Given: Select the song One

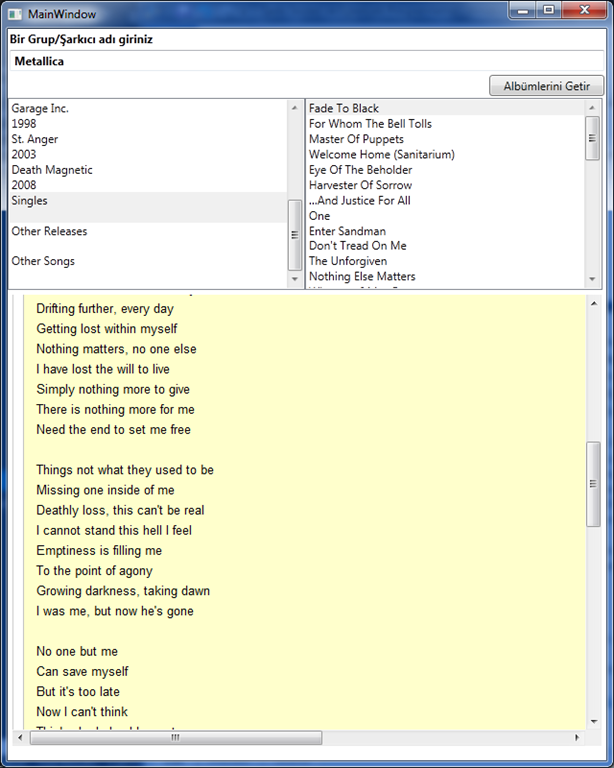Looking at the screenshot, I should tap(319, 216).
